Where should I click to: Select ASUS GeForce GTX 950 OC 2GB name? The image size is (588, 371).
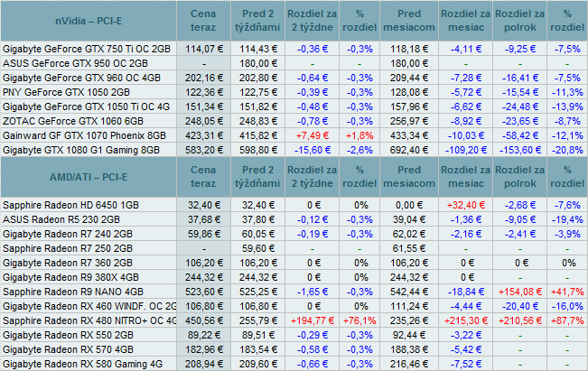point(75,63)
